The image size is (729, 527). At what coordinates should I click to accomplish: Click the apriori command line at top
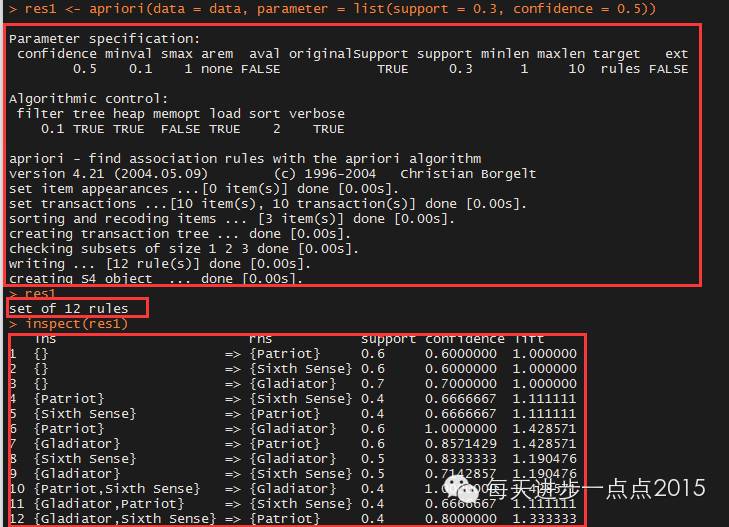(332, 9)
